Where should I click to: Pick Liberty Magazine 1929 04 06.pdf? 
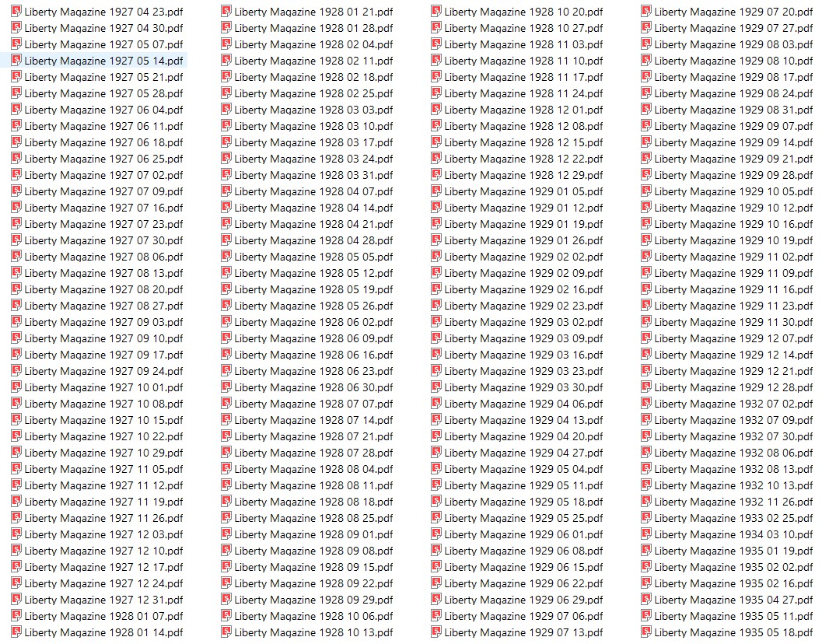(x=518, y=404)
